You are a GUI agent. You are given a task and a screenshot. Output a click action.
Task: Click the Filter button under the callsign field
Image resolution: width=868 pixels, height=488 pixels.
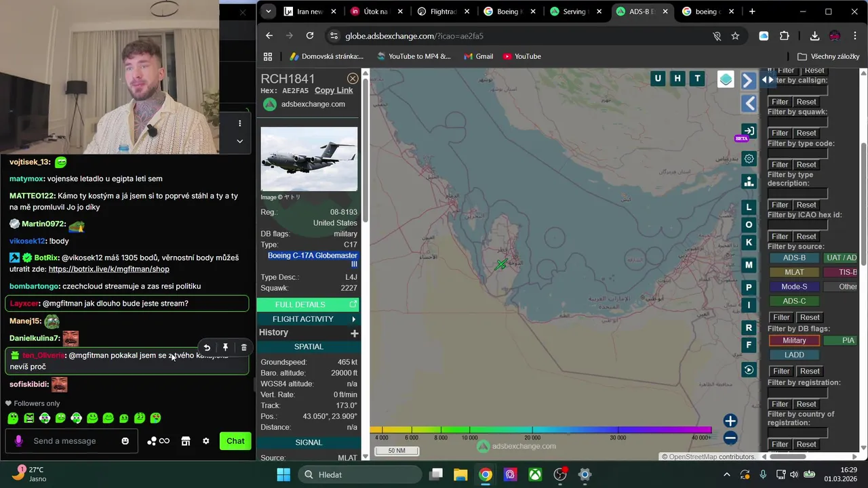(780, 102)
